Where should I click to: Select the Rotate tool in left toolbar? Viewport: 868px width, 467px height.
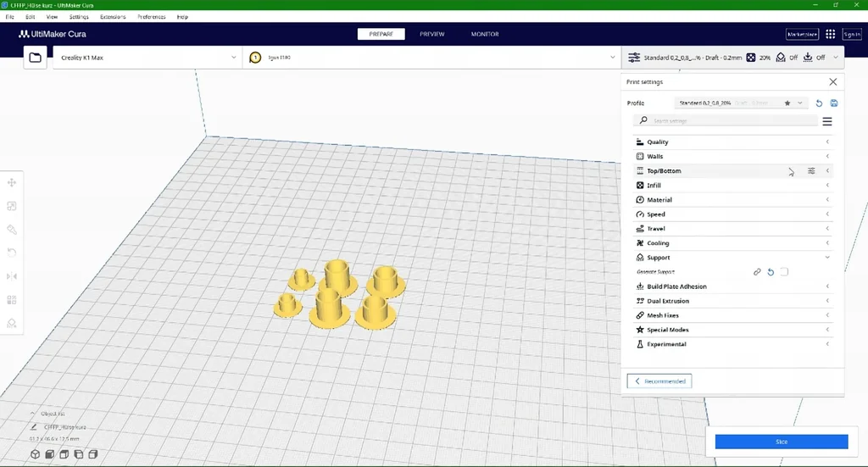point(12,253)
